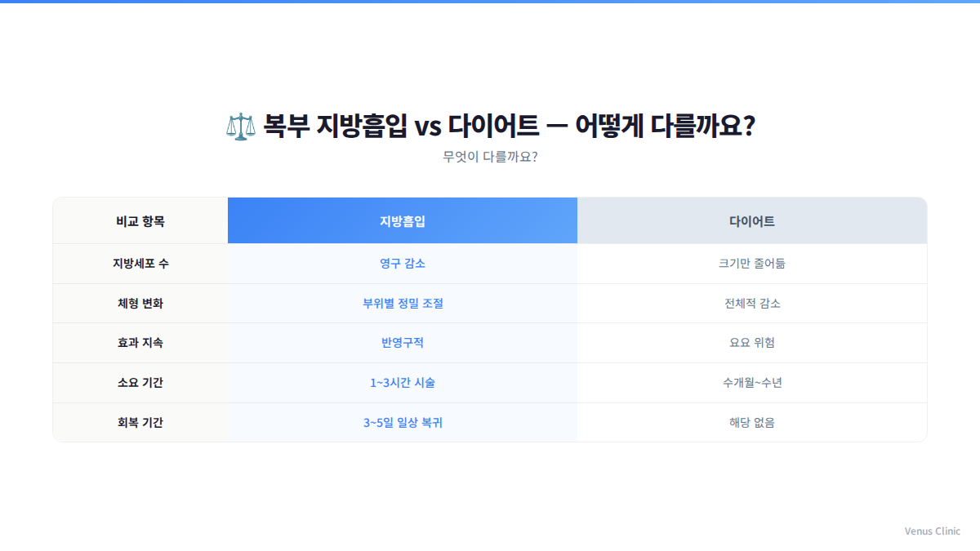Select the '체형 변화' row label
Viewport: 980px width, 551px height.
(x=140, y=304)
